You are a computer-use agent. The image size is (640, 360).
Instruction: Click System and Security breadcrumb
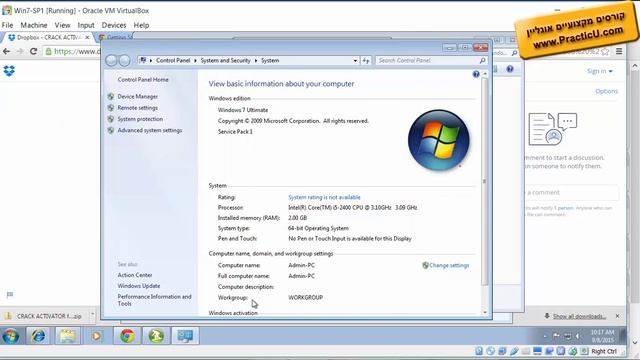click(225, 60)
